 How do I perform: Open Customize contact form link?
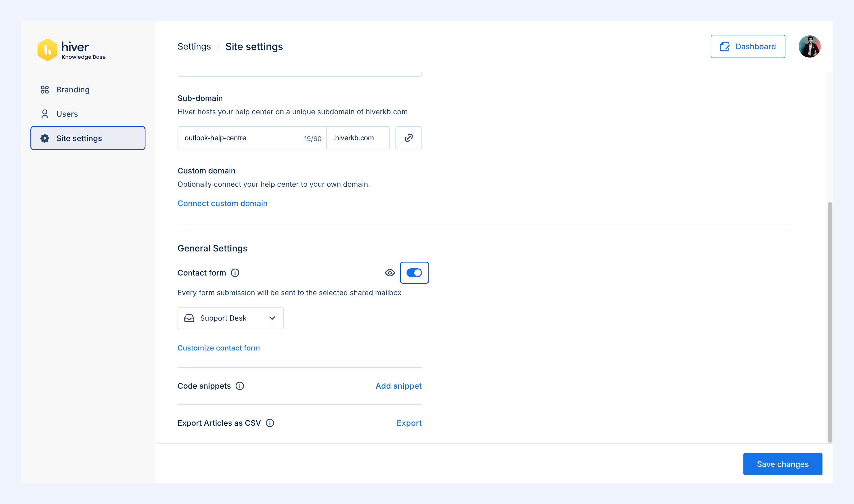click(219, 348)
